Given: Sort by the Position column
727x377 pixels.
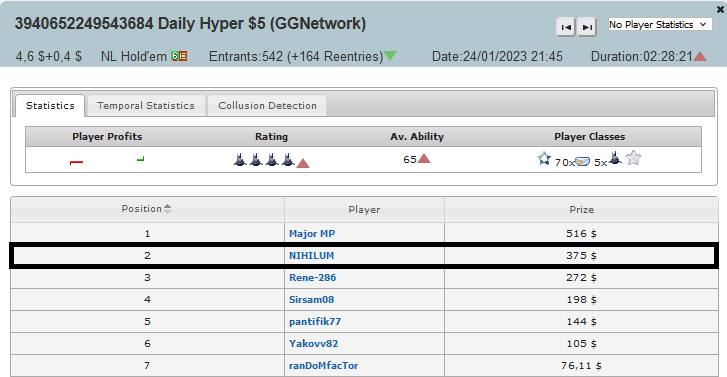Looking at the screenshot, I should pos(147,209).
